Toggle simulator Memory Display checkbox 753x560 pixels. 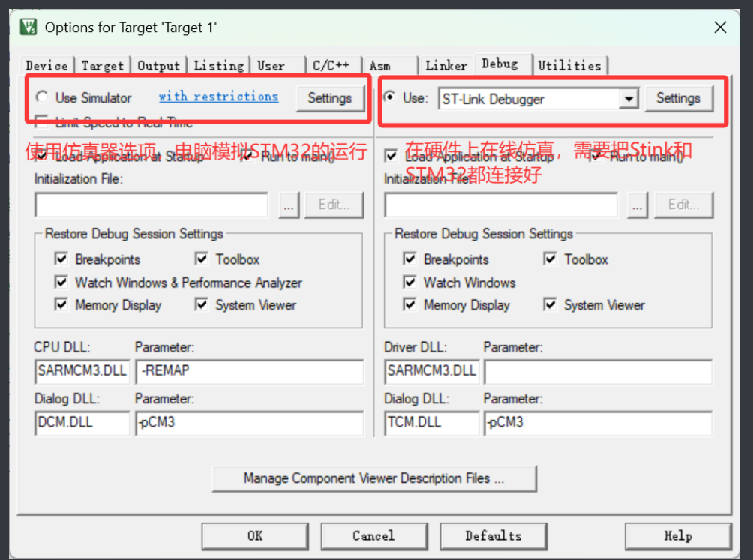click(x=61, y=304)
